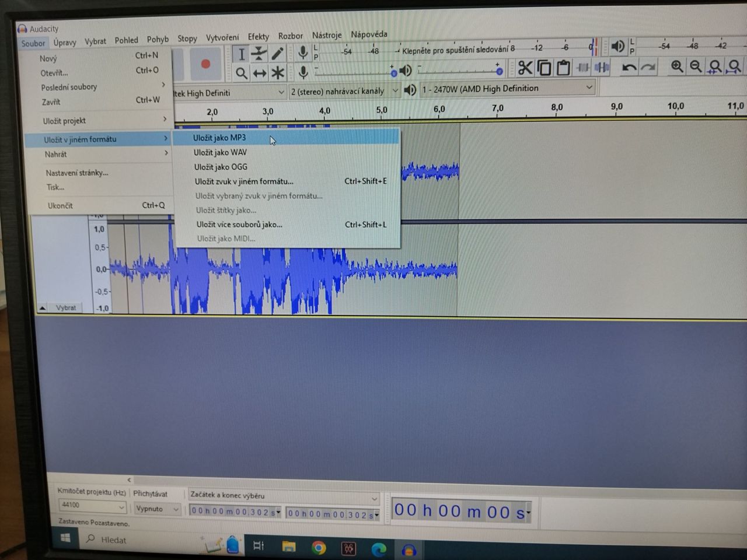Choose Uložit jako WAV
The width and height of the screenshot is (747, 560).
(287, 152)
